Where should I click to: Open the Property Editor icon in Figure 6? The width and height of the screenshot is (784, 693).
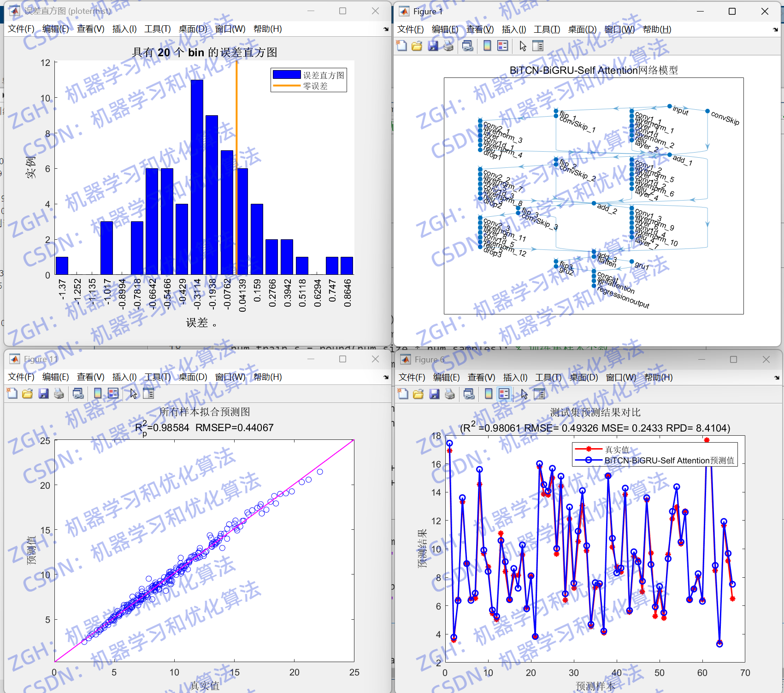539,394
